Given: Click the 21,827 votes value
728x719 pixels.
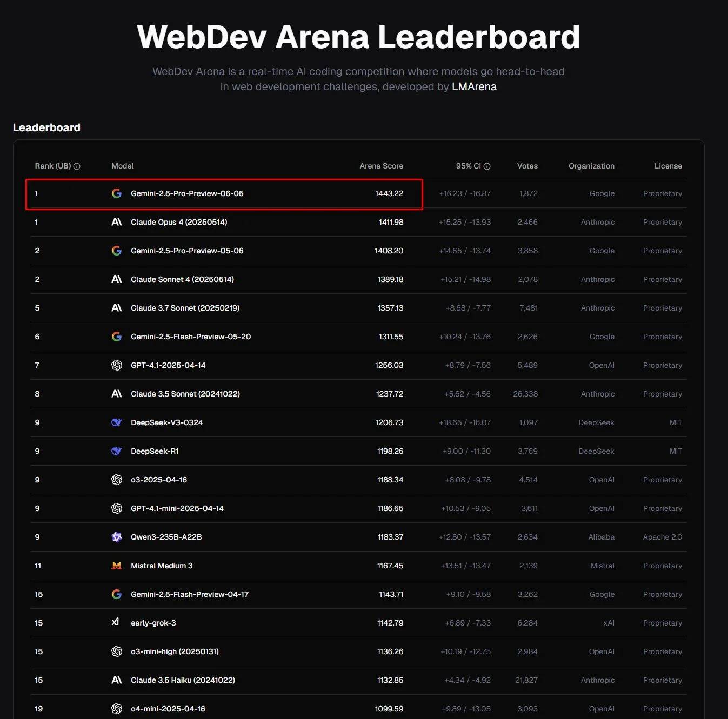Looking at the screenshot, I should [x=526, y=680].
